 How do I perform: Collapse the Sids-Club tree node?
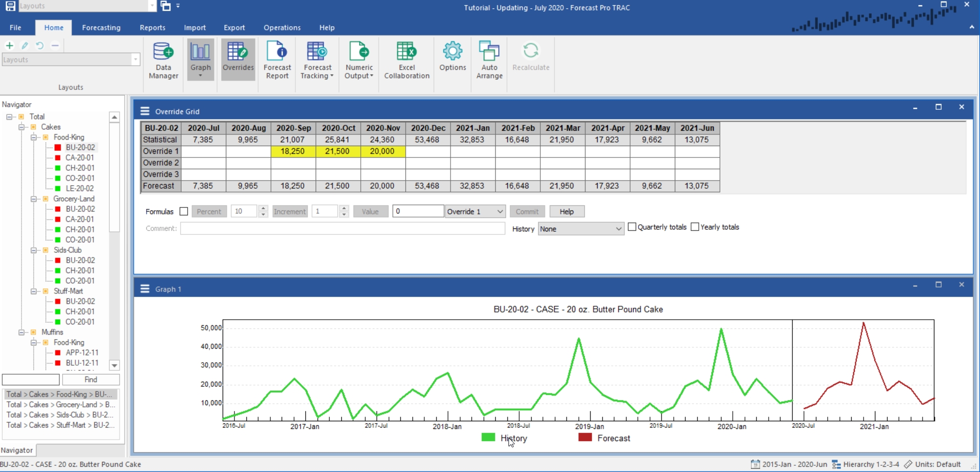(34, 250)
